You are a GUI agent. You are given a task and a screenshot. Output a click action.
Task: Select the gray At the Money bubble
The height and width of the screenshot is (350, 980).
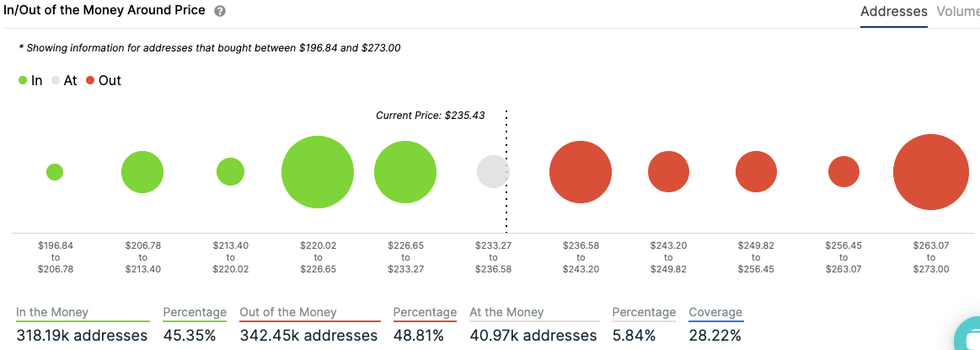pos(492,172)
